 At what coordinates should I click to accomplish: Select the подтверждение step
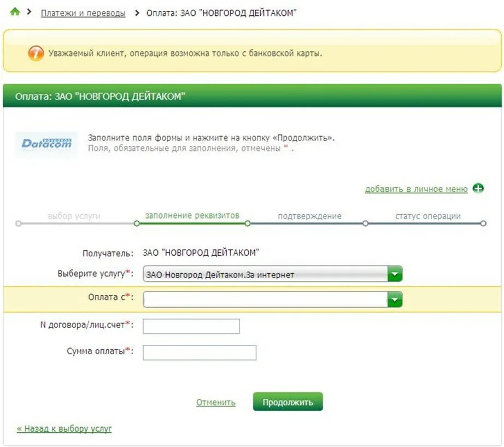point(309,216)
